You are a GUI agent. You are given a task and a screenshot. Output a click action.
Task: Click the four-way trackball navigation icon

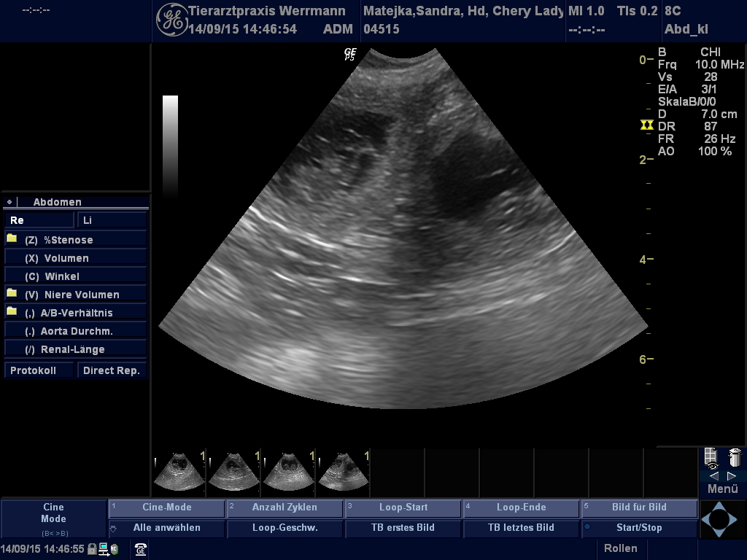pyautogui.click(x=719, y=518)
